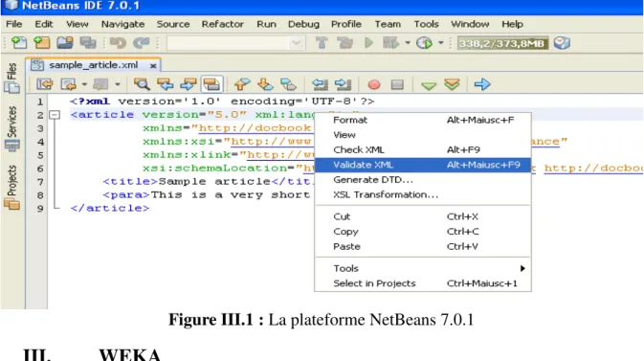Collapse the article element fold marker
The height and width of the screenshot is (361, 644).
tap(55, 115)
